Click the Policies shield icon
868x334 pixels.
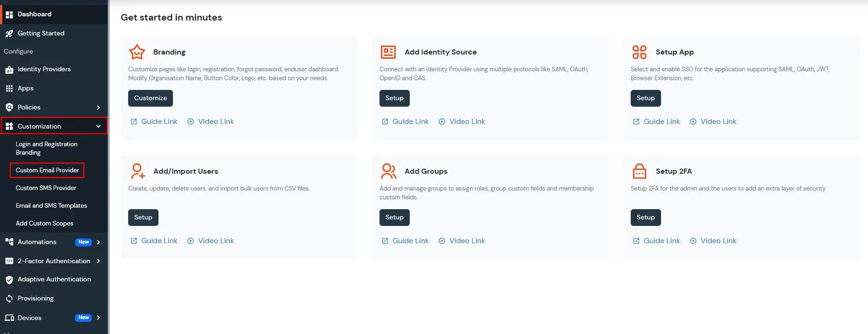point(9,108)
